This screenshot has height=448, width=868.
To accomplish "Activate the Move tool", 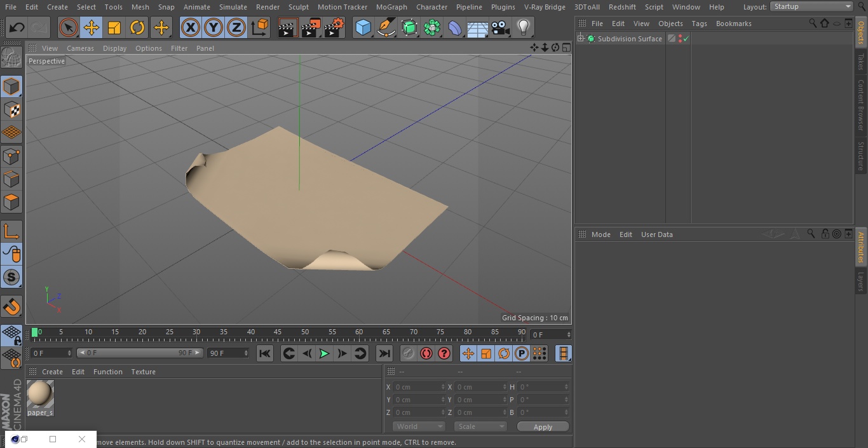I will [92, 28].
